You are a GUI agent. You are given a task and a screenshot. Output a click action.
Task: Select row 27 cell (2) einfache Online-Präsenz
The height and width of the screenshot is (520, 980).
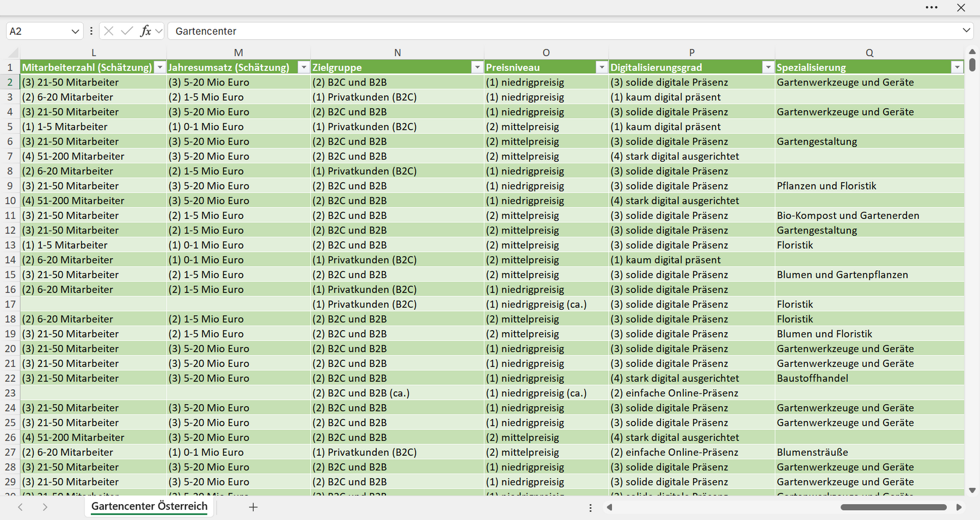pyautogui.click(x=691, y=452)
